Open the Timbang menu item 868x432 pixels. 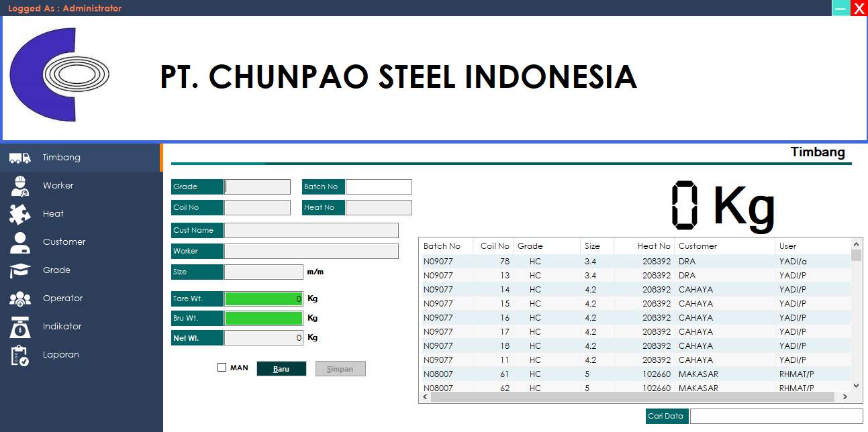pos(62,158)
